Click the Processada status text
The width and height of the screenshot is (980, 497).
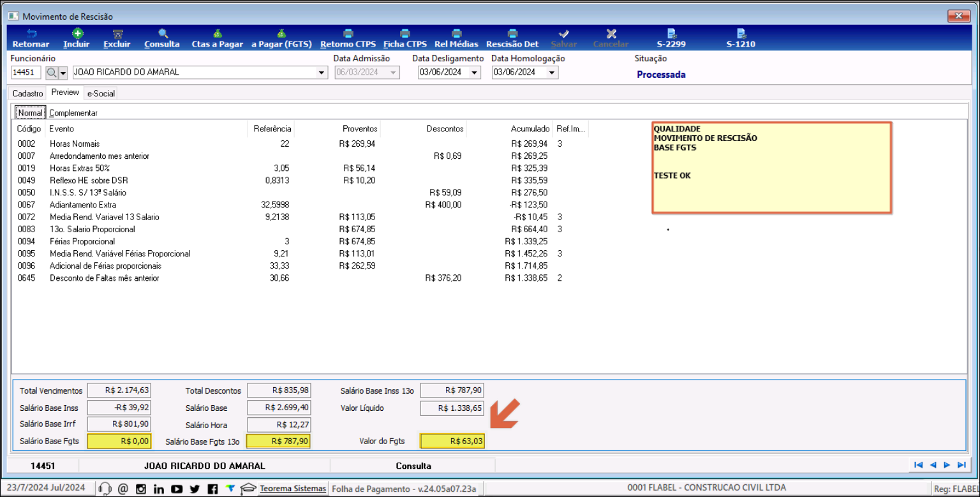[661, 75]
